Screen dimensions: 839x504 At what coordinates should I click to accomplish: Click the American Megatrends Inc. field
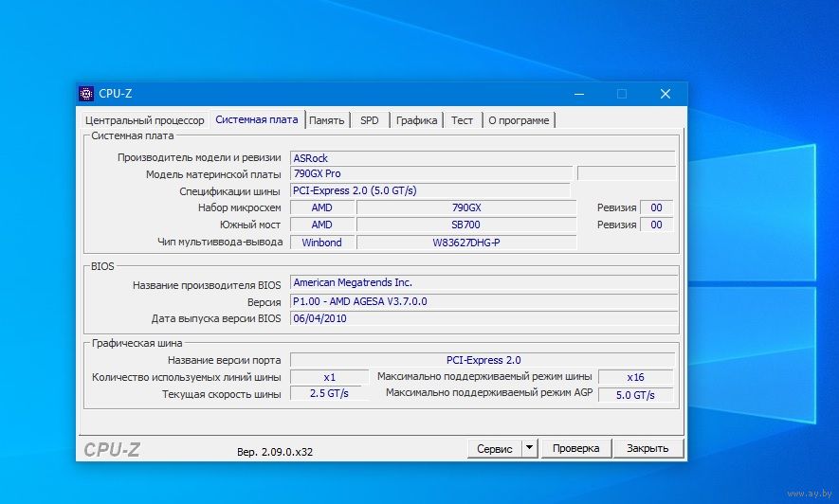point(483,282)
